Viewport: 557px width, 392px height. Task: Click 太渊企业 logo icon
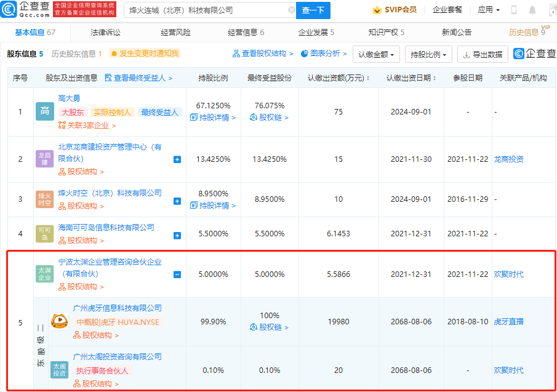point(45,274)
